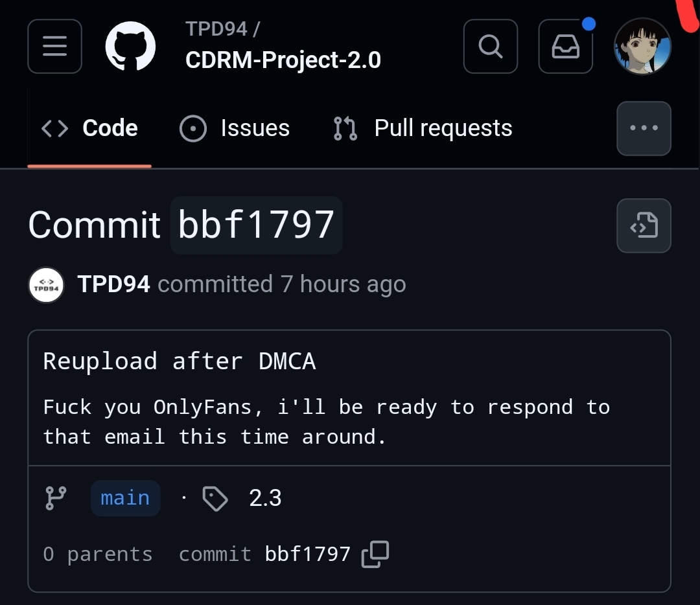Open the Issues tab
The width and height of the screenshot is (700, 605).
(235, 128)
